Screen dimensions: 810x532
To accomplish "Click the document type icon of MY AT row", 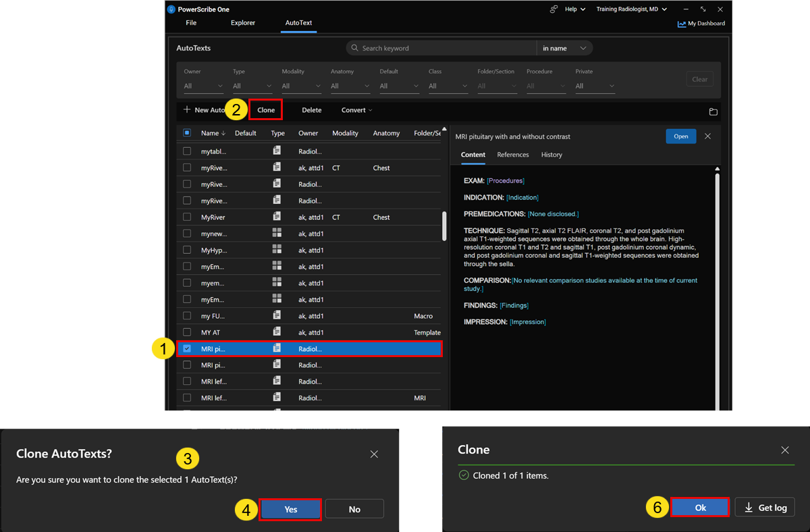I will coord(277,332).
